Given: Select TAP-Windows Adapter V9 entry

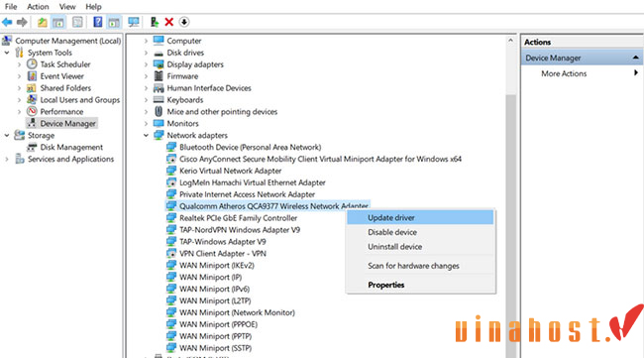Looking at the screenshot, I should (223, 242).
